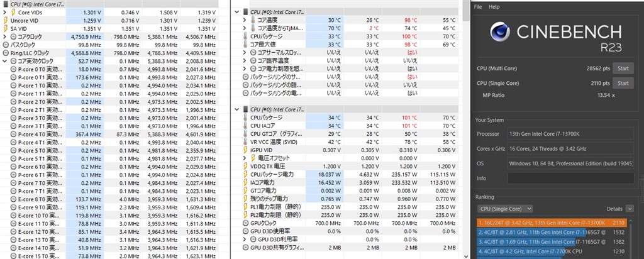Click the clock icon beside バスクロック
Viewport: 644px width, 259px height.
[x=6, y=45]
